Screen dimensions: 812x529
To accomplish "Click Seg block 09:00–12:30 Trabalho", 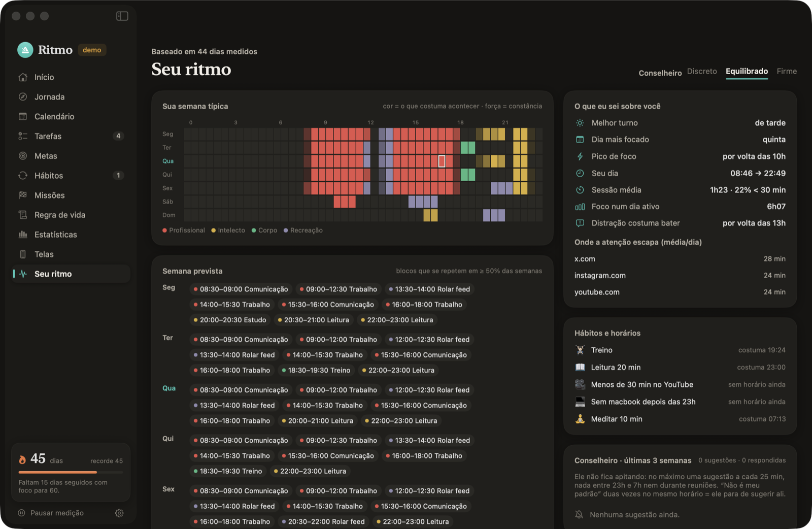I will (338, 289).
